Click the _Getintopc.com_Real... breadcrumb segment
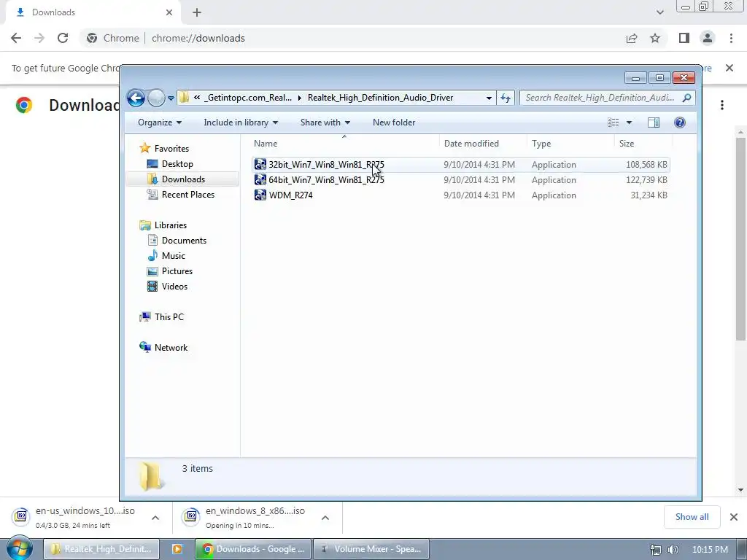Viewport: 747px width, 560px height. click(x=248, y=98)
